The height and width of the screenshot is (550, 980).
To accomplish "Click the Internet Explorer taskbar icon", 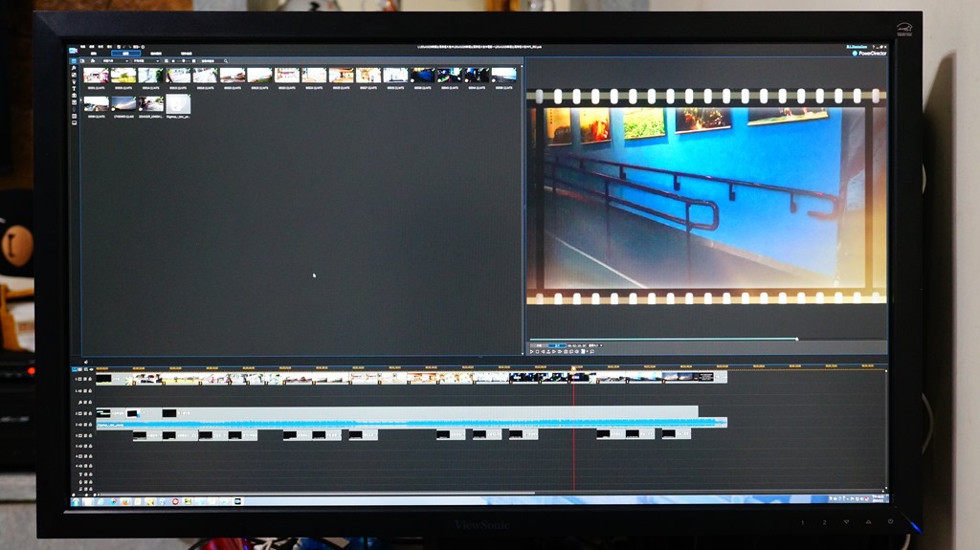I will (x=100, y=502).
